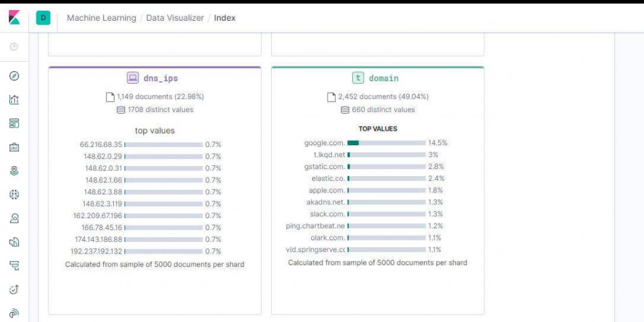Open Logs icon in sidebar
Image resolution: width=644 pixels, height=322 pixels.
coord(14,242)
